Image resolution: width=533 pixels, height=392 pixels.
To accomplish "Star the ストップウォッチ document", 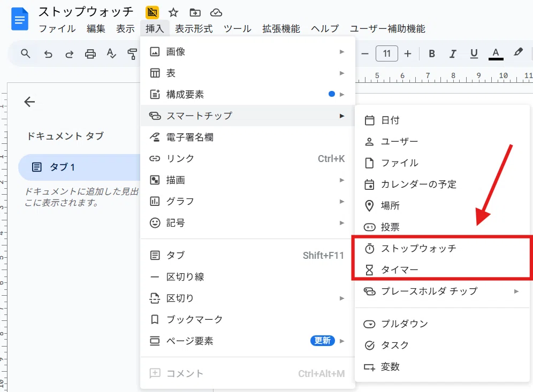I will coord(173,13).
